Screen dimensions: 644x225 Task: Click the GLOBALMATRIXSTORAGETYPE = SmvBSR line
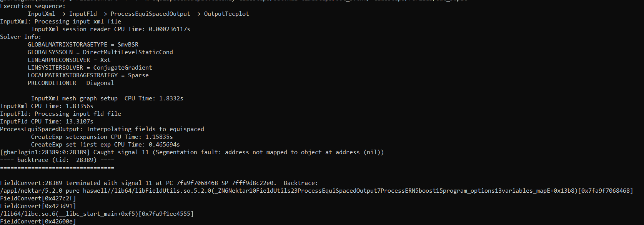coord(83,45)
